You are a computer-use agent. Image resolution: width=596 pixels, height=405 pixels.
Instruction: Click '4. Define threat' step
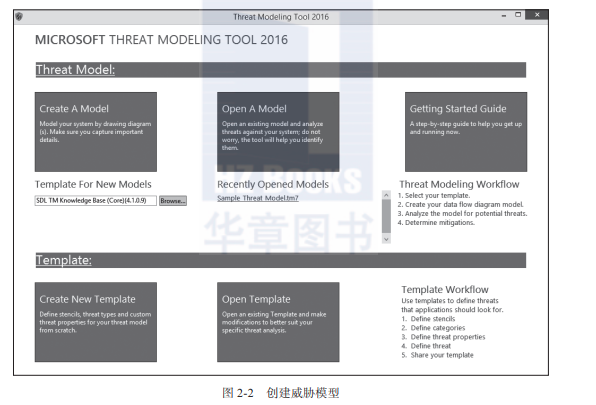(x=426, y=346)
